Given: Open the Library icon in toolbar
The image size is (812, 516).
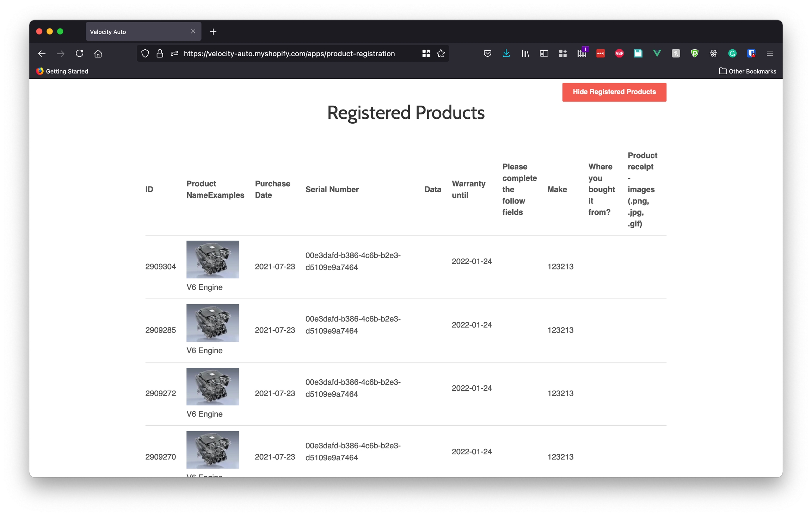Looking at the screenshot, I should click(x=525, y=54).
